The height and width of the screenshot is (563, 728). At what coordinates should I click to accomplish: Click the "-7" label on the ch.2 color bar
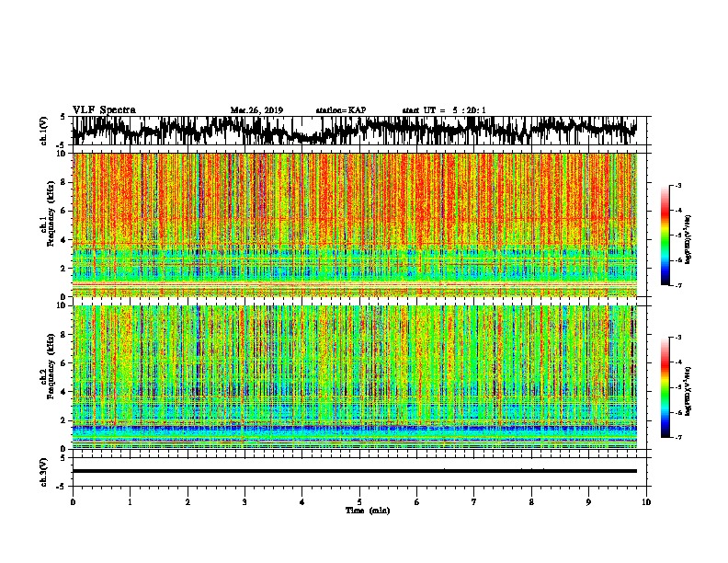pyautogui.click(x=677, y=437)
